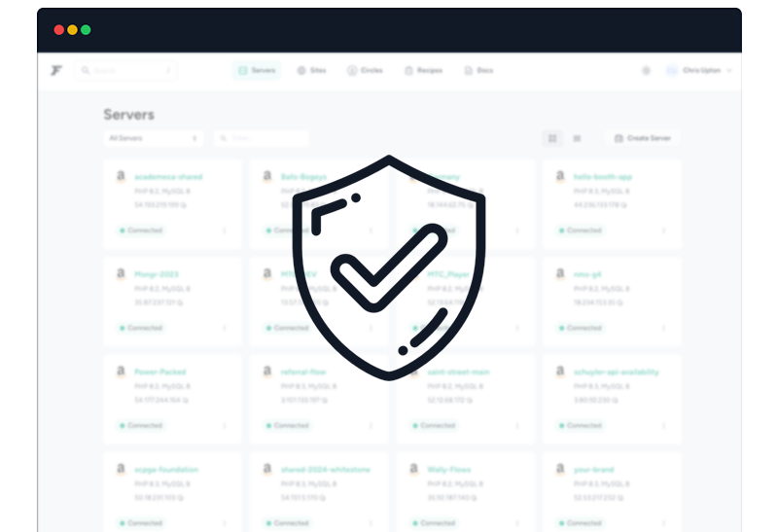778x532 pixels.
Task: Open the three-dot menu on hello-booth-app card
Action: pyautogui.click(x=664, y=231)
